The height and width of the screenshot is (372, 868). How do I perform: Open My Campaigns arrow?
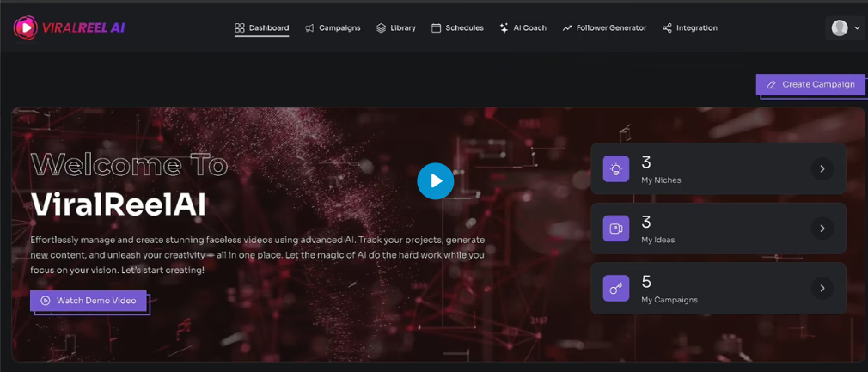822,288
